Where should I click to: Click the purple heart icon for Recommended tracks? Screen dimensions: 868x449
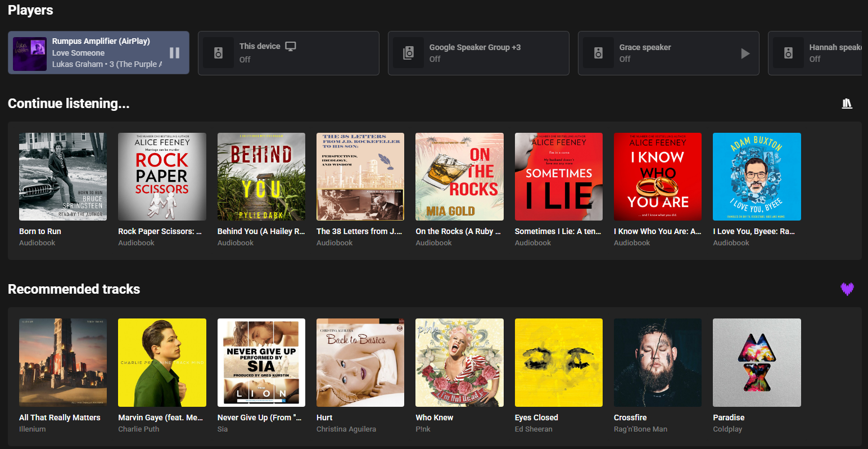(x=847, y=289)
